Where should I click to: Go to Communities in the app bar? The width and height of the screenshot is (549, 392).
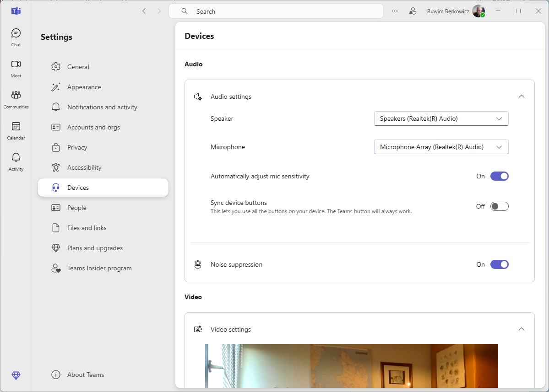point(16,100)
